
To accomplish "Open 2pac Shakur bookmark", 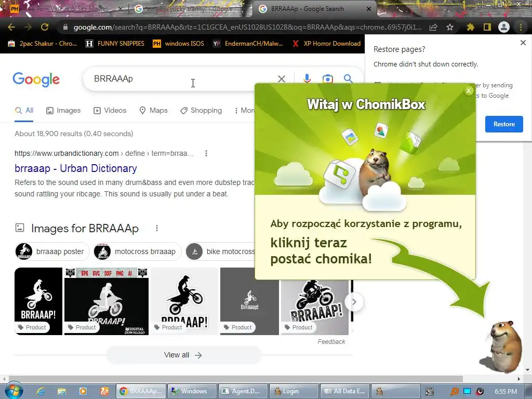I will click(43, 44).
